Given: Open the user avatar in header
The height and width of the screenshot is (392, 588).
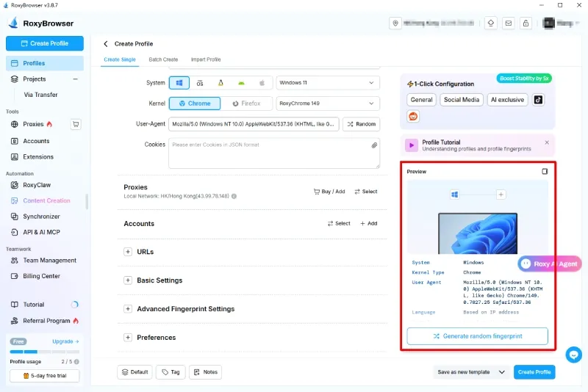Looking at the screenshot, I should 548,23.
